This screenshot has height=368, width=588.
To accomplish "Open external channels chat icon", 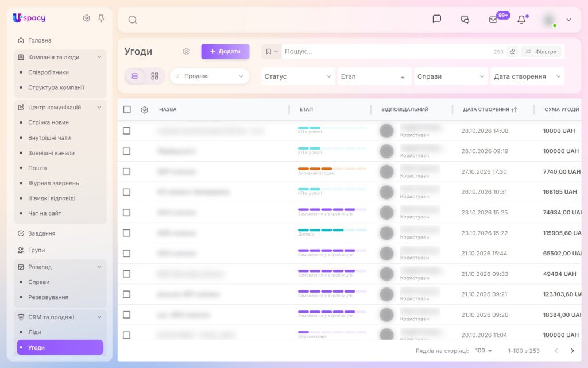I will (x=465, y=20).
